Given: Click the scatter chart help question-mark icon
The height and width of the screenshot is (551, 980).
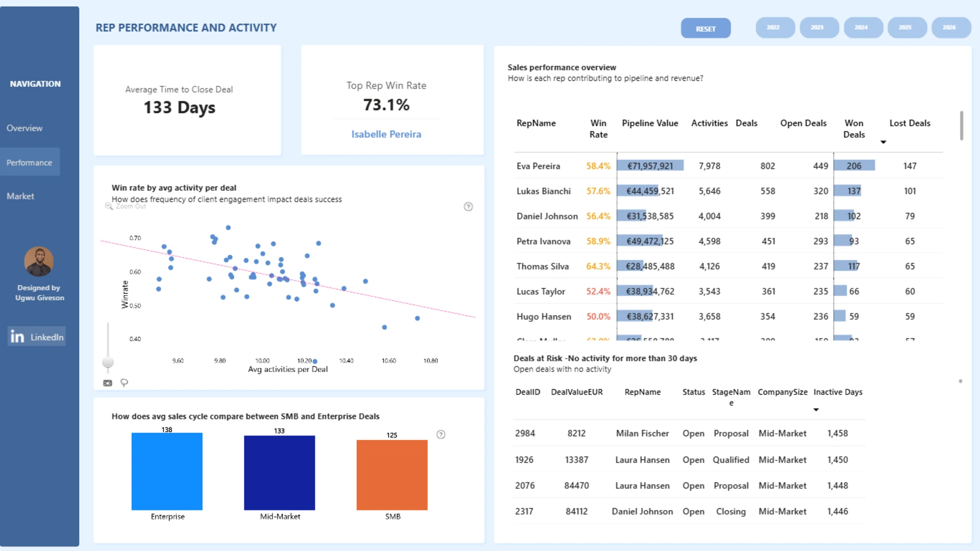Looking at the screenshot, I should [468, 207].
